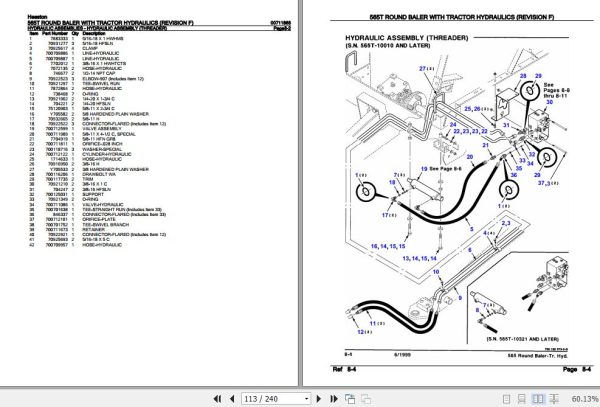Viewport: 600px width, 407px height.
Task: Click callout 35 in the diagram
Action: 519,168
